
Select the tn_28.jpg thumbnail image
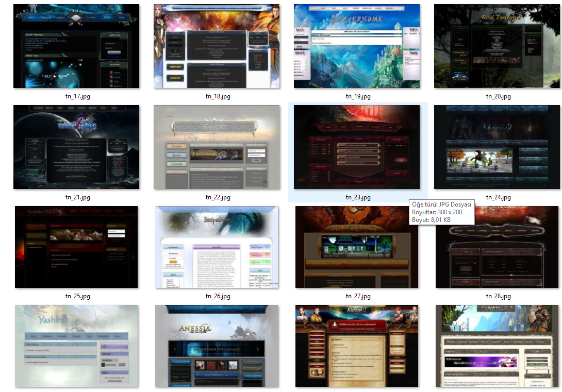[497, 247]
